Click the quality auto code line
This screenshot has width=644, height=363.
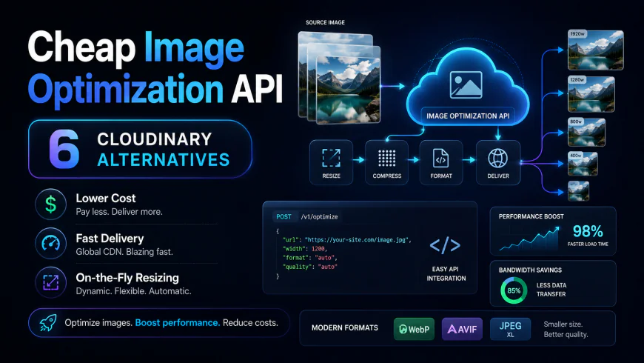(309, 267)
